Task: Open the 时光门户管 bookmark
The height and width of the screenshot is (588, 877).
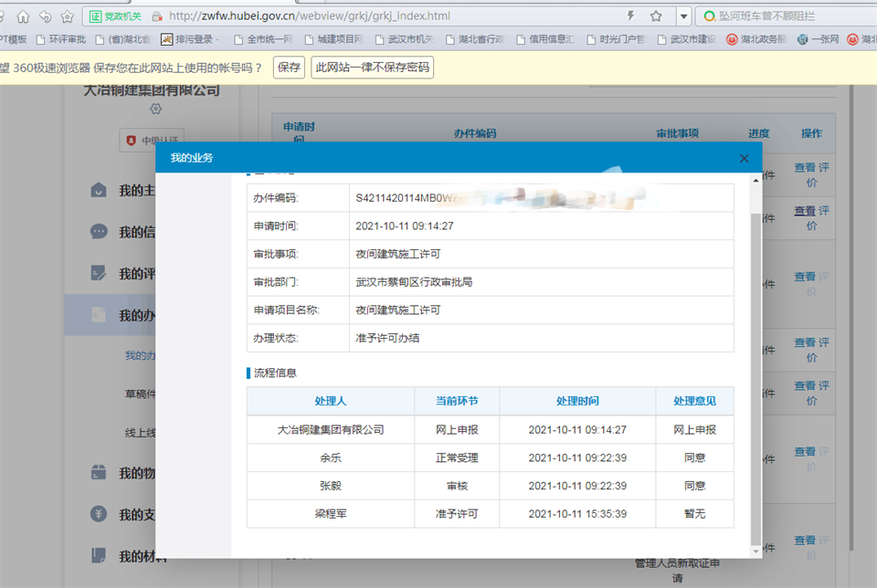Action: (616, 39)
